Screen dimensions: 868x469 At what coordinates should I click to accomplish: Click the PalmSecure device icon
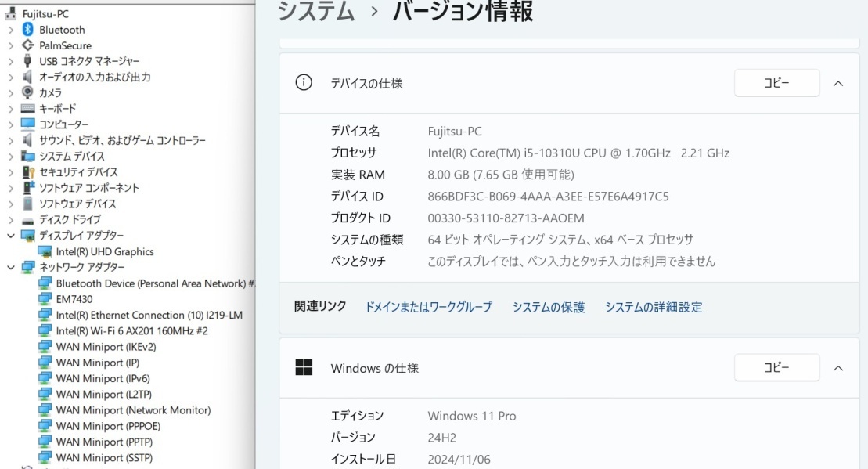tap(27, 45)
